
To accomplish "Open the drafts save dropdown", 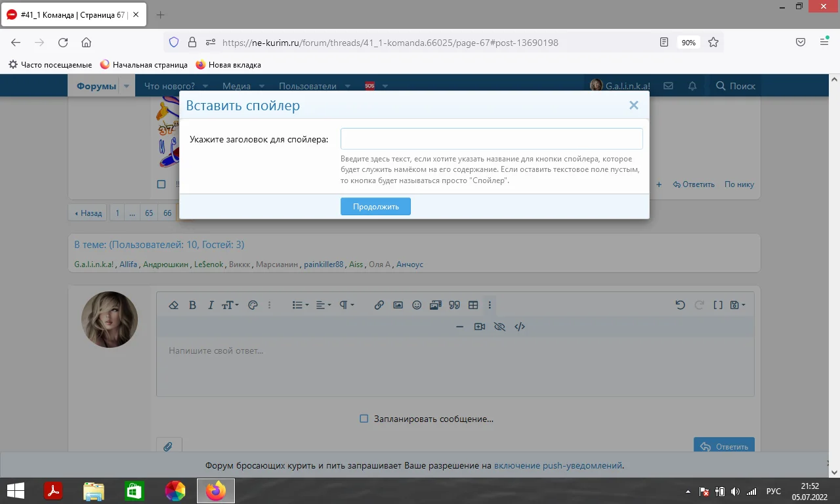I will pyautogui.click(x=738, y=305).
